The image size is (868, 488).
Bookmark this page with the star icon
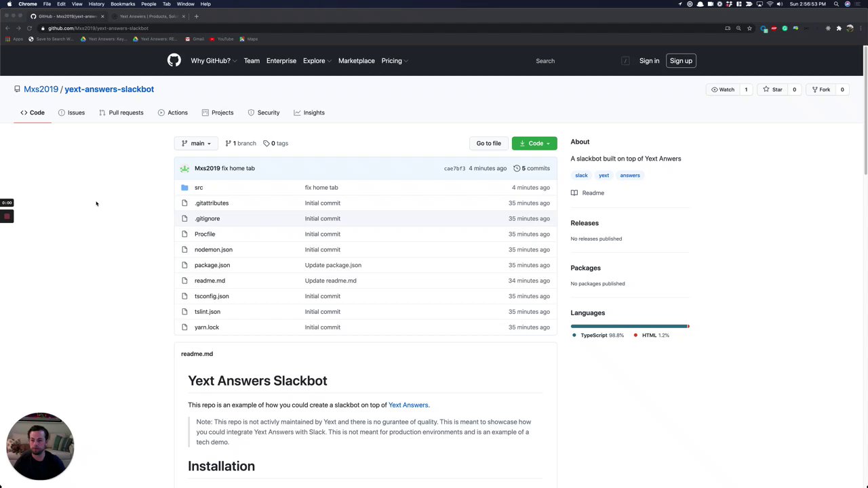749,28
